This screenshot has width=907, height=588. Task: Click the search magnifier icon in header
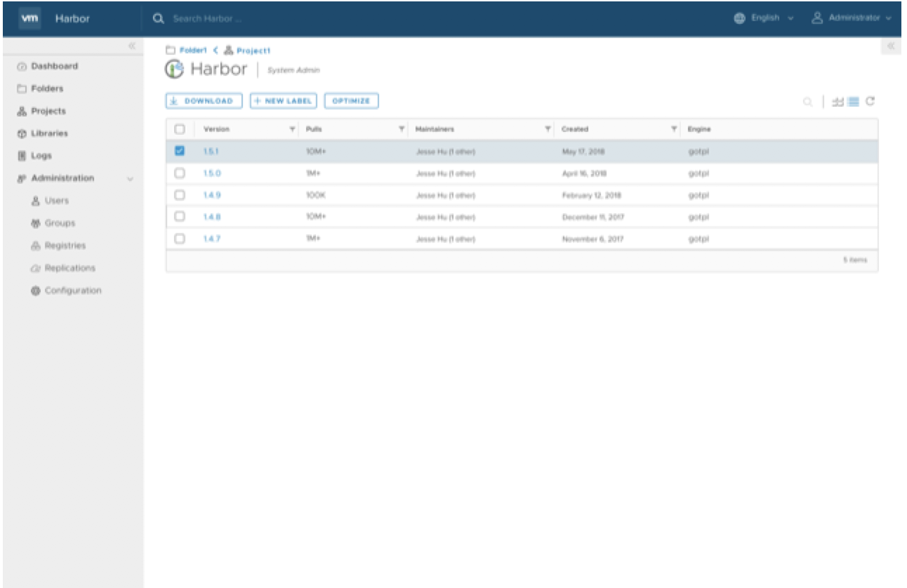point(159,19)
